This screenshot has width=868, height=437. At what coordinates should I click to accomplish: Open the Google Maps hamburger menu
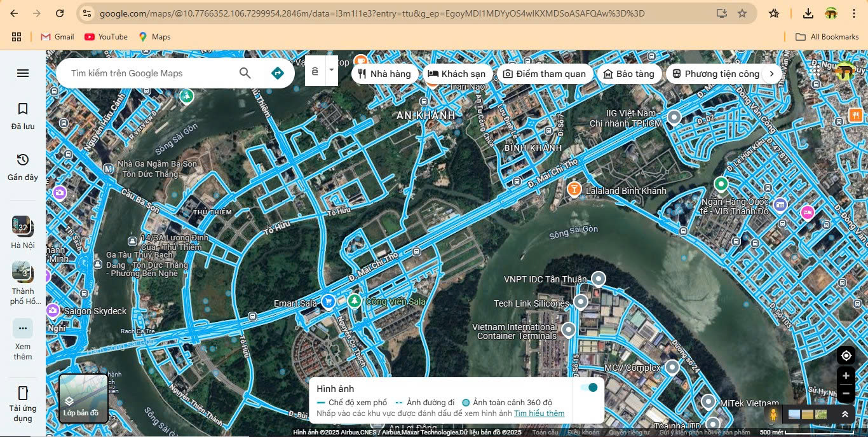point(23,73)
